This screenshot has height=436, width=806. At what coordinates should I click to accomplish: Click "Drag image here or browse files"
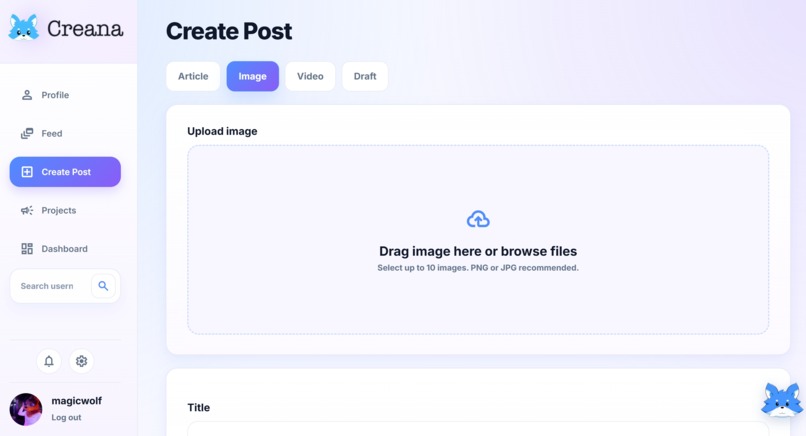[x=478, y=251]
